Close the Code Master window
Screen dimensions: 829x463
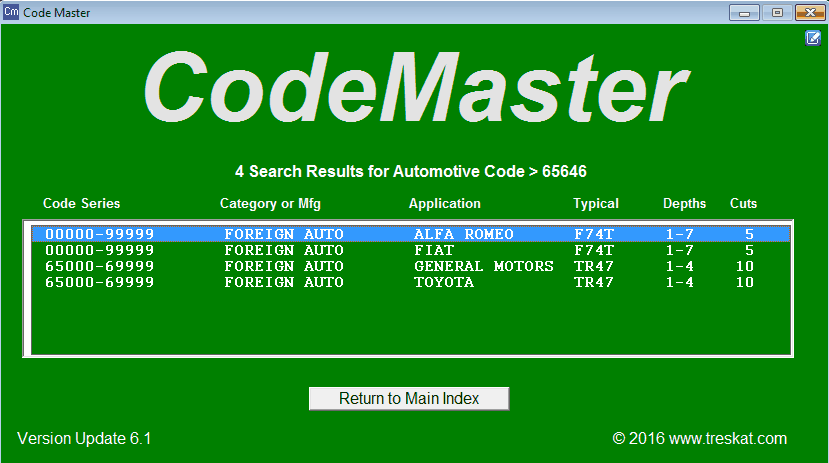click(x=808, y=12)
